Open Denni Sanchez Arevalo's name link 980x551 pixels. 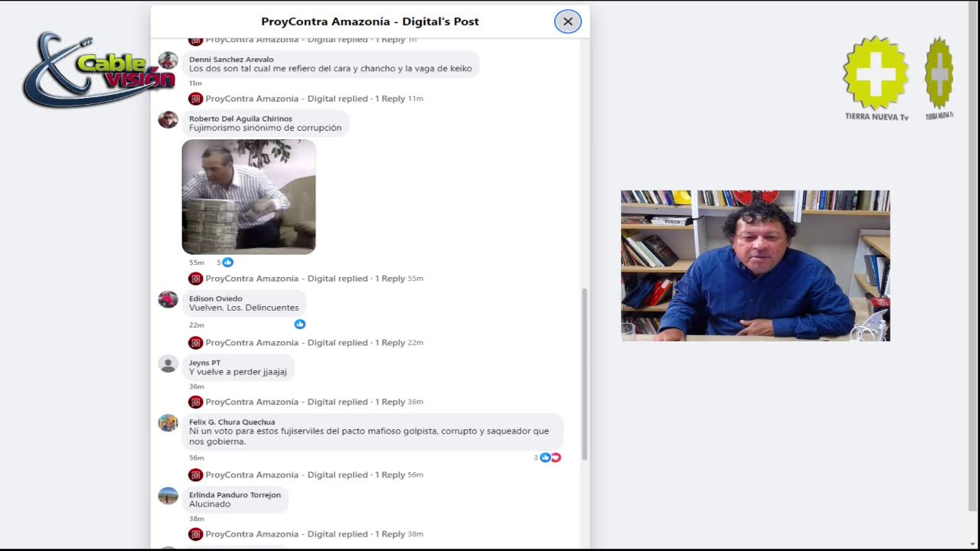pyautogui.click(x=231, y=60)
